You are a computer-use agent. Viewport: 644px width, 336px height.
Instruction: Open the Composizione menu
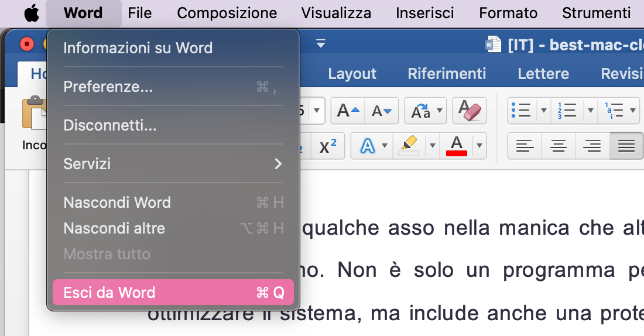pos(227,13)
